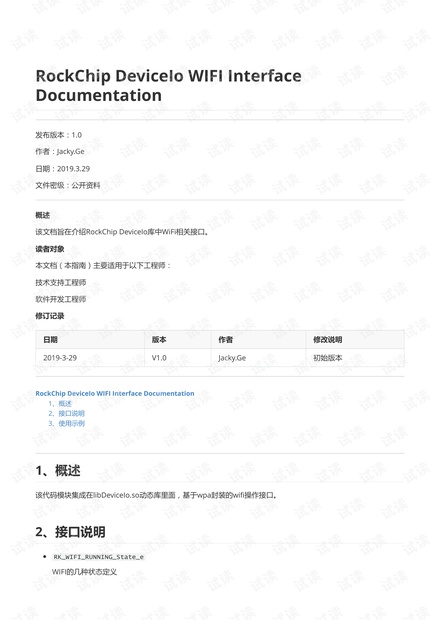This screenshot has height=620, width=440.
Task: Select the V1.0 table cell
Action: (178, 358)
